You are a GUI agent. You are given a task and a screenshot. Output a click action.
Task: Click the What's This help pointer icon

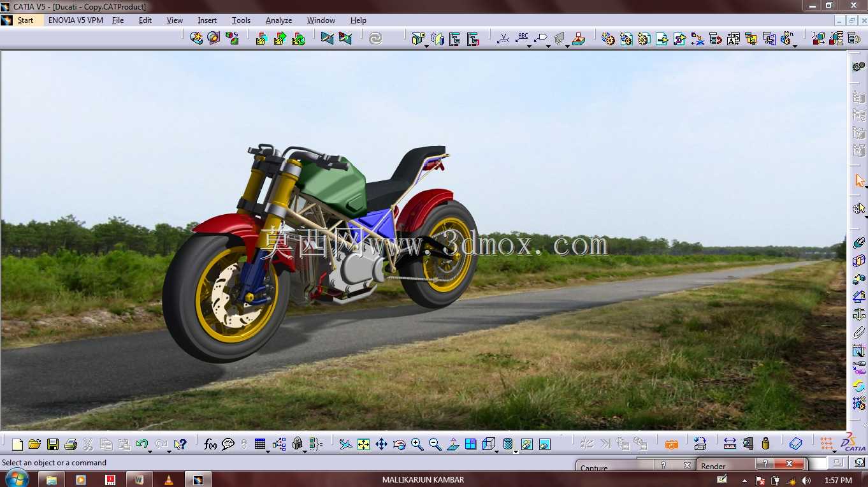tap(180, 444)
